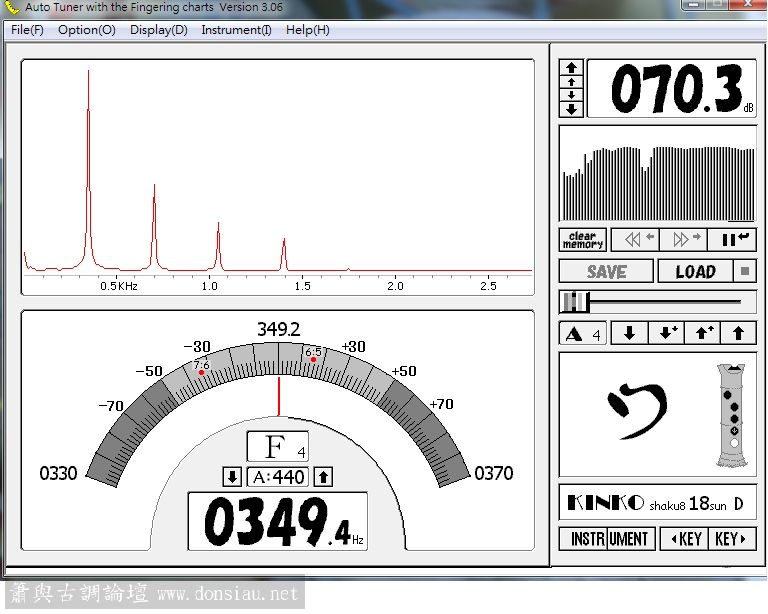Click the LOAD button
The image size is (768, 614).
coord(695,271)
